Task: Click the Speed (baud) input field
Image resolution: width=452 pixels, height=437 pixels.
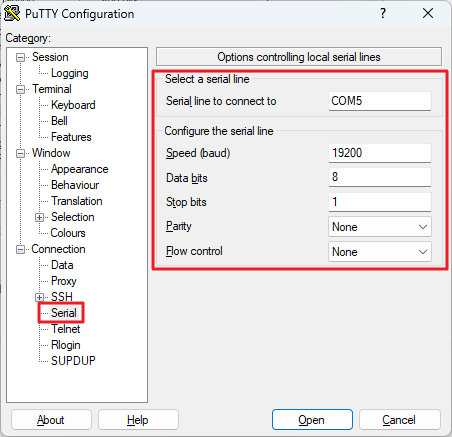Action: coord(380,153)
